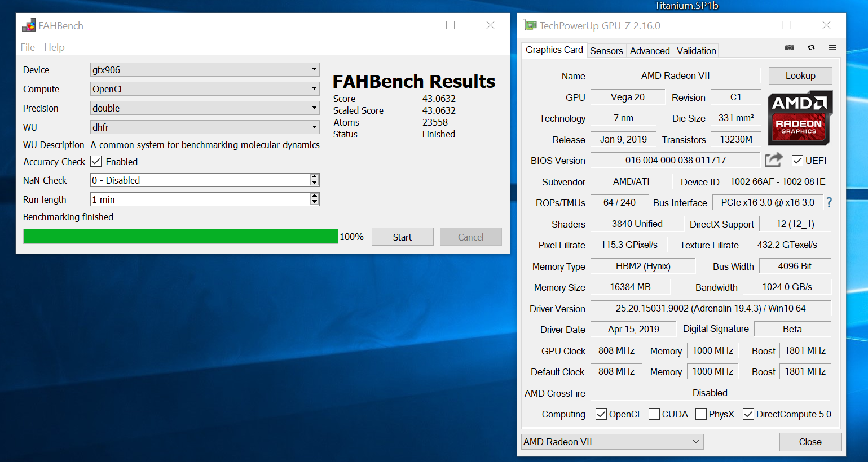Click the Name field next to Lookup
Image resolution: width=868 pixels, height=462 pixels.
click(676, 75)
